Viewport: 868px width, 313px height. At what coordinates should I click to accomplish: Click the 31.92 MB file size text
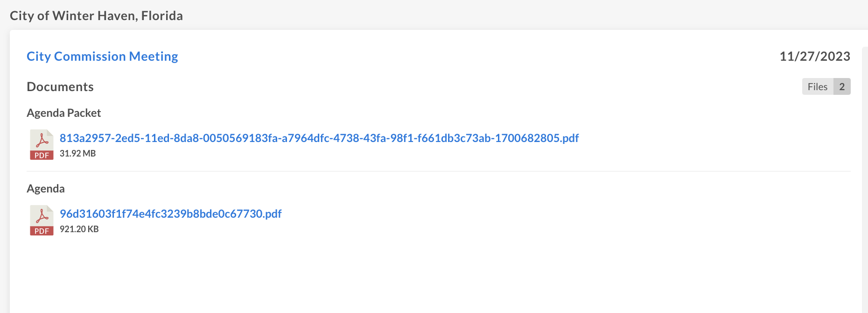pyautogui.click(x=77, y=153)
